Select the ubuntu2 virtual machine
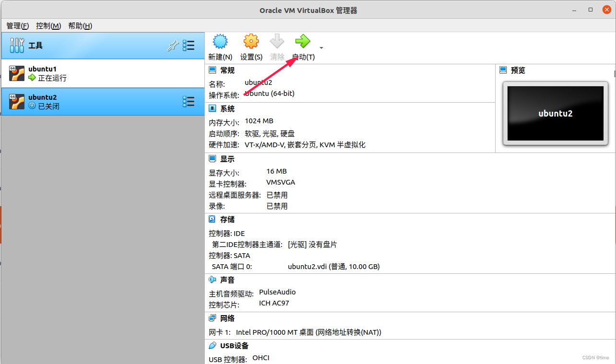Viewport: 616px width, 364px height. click(103, 102)
